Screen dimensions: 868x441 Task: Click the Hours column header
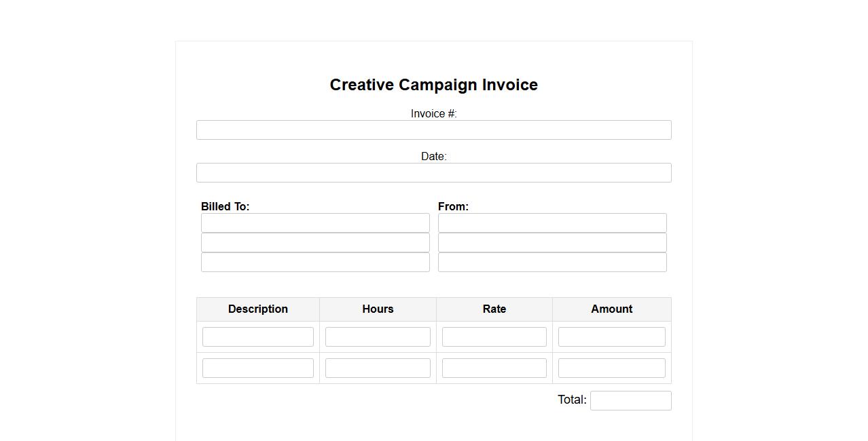click(378, 309)
